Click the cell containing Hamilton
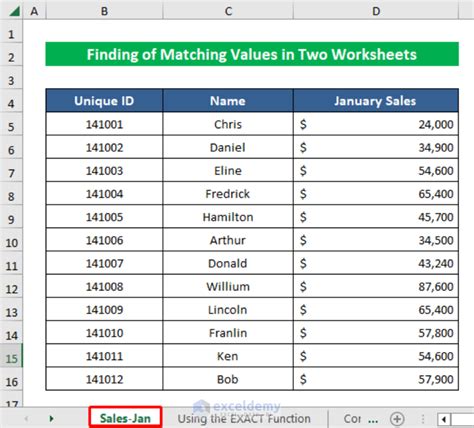This screenshot has width=474, height=428. coord(228,217)
